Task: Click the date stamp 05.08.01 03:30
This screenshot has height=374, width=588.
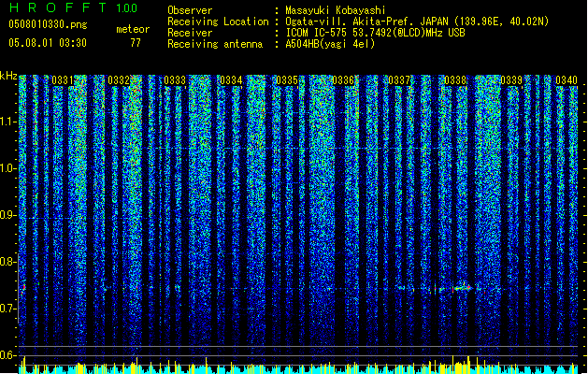Action: [x=48, y=43]
